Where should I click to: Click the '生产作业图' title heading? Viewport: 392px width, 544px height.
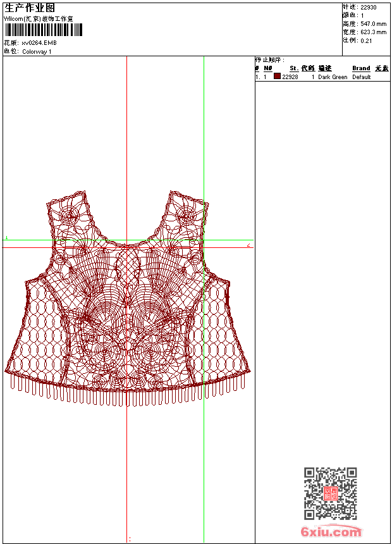30,8
